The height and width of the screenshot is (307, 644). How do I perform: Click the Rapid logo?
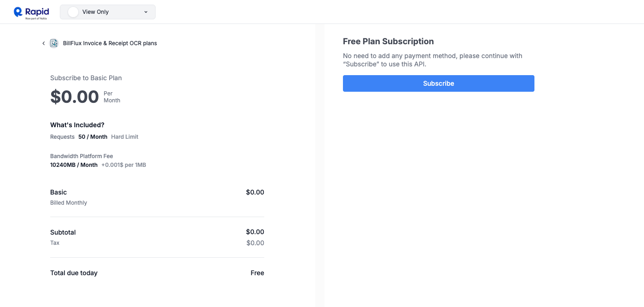(x=31, y=12)
